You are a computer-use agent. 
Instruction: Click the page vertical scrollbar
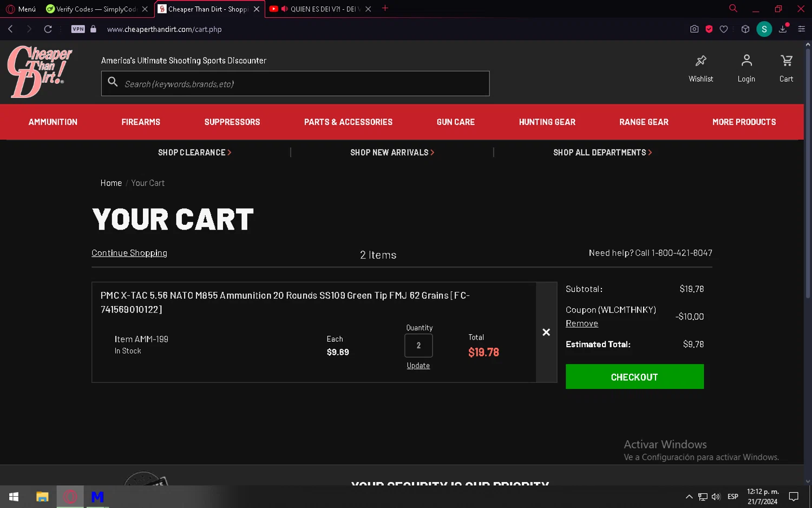click(x=808, y=173)
